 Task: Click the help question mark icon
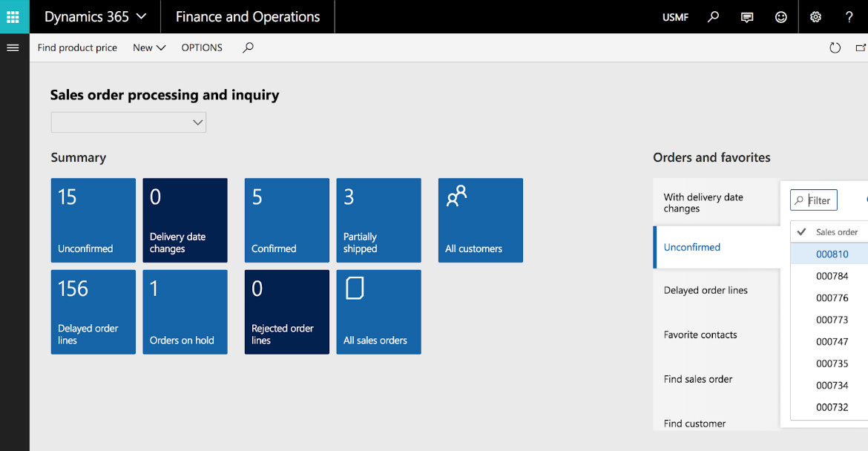click(x=849, y=17)
